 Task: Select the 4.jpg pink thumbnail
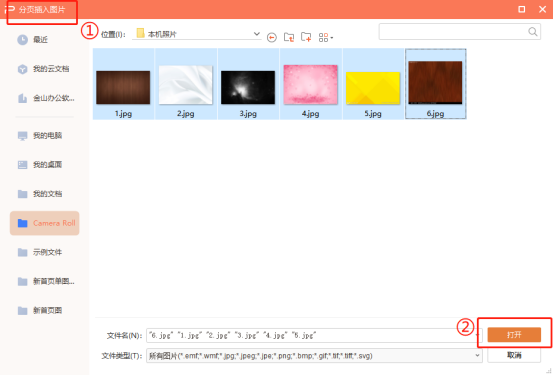(x=311, y=84)
